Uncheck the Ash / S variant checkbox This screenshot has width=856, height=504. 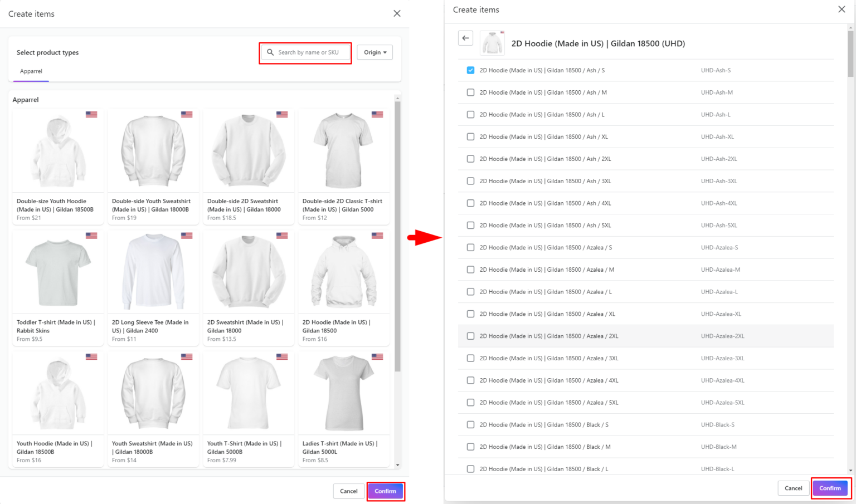[470, 70]
